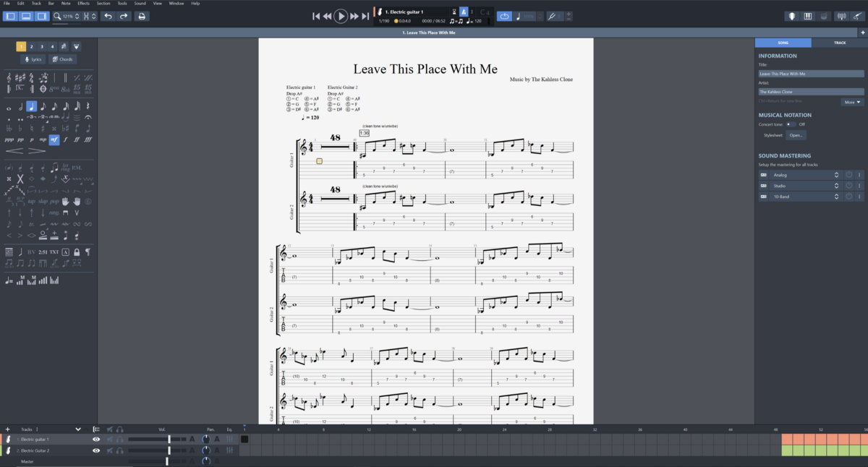This screenshot has width=868, height=467.
Task: Toggle the Concert tone switch
Action: (791, 124)
